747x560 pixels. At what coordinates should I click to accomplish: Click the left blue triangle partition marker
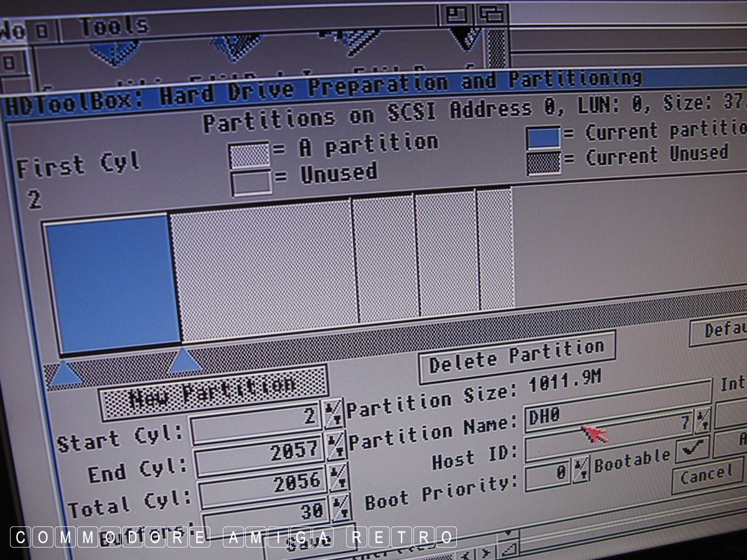click(65, 374)
